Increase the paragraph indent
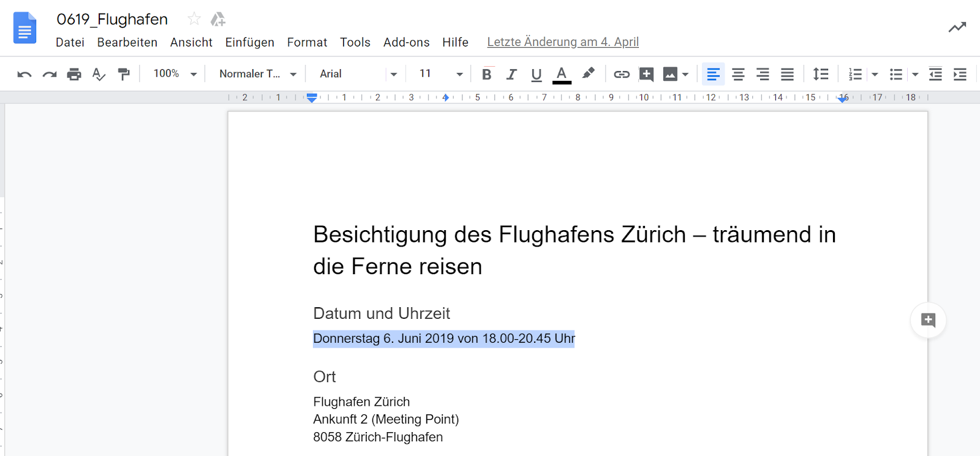The height and width of the screenshot is (456, 980). (x=960, y=74)
